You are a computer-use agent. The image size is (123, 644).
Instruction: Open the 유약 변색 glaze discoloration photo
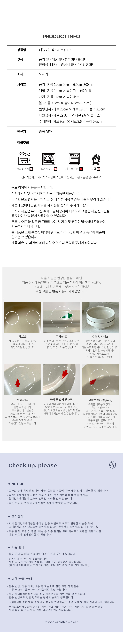(x=100, y=380)
